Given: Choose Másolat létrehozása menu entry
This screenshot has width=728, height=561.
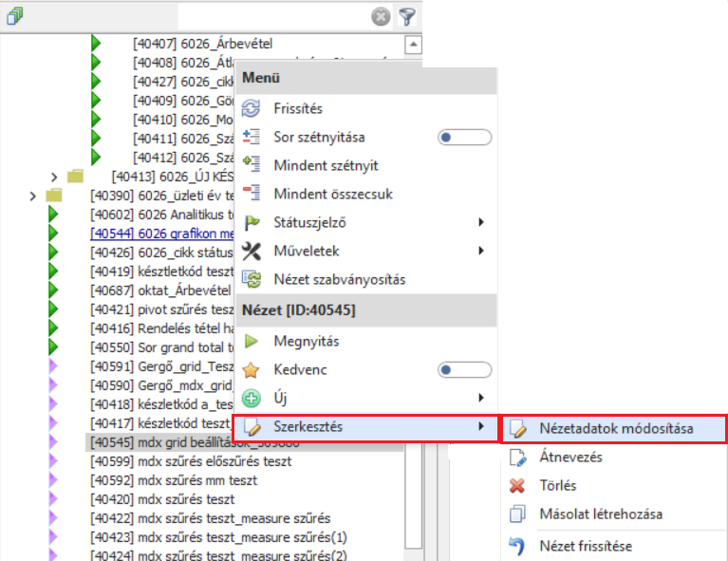Looking at the screenshot, I should [x=600, y=514].
